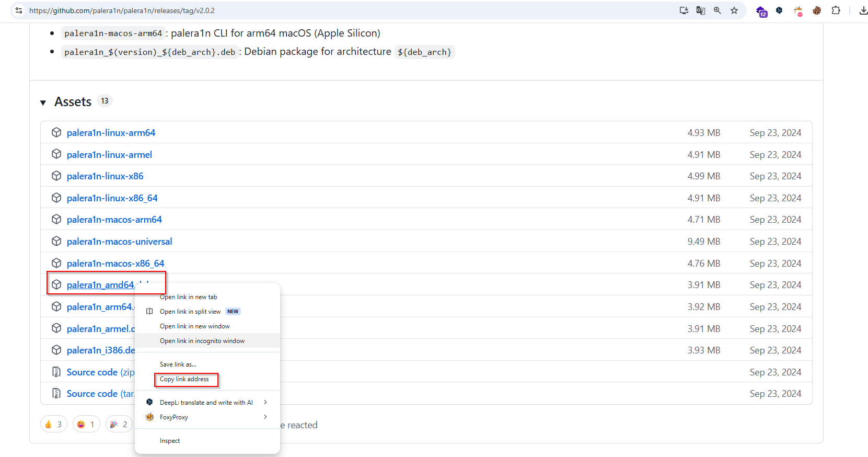
Task: Click the install app icon in address bar
Action: click(684, 10)
